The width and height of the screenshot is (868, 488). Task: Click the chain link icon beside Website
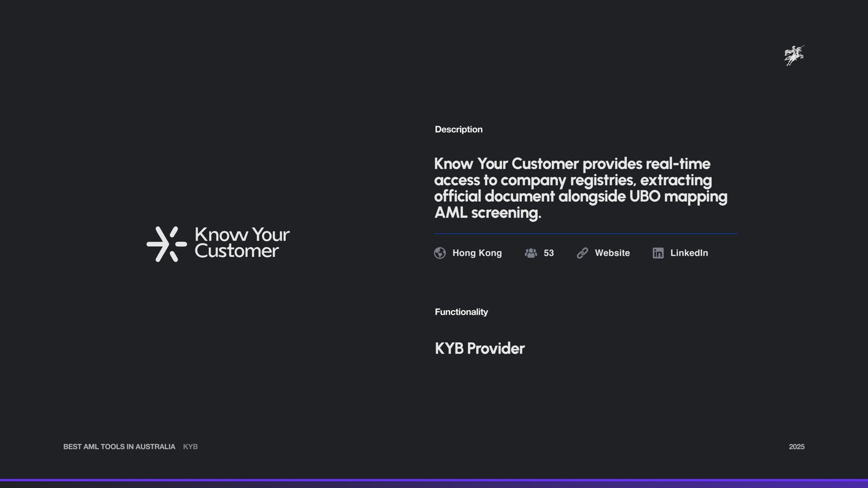point(582,253)
